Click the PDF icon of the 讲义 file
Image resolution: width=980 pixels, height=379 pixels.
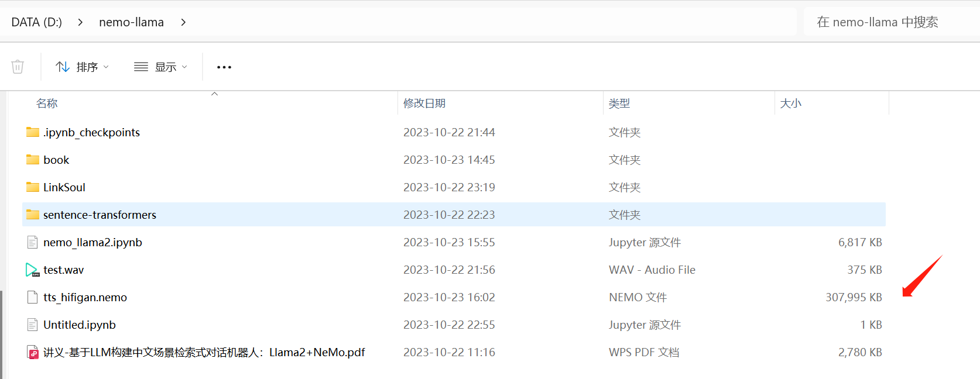point(33,352)
